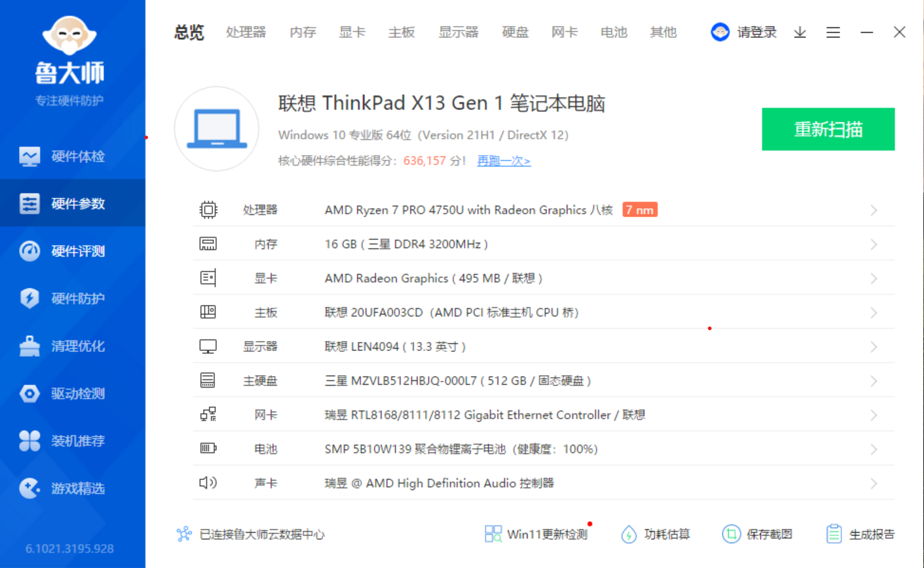Open the 网卡 top tab
The height and width of the screenshot is (568, 924).
pos(565,32)
